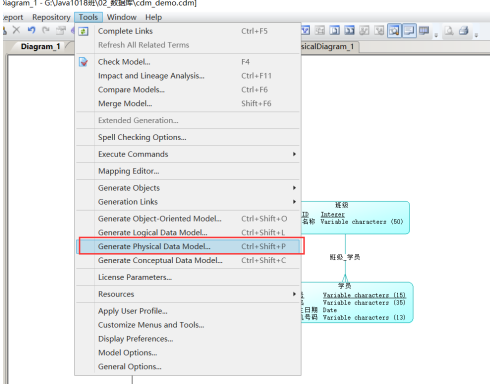Image resolution: width=490 pixels, height=384 pixels.
Task: Switch to the Diagram_1 tab
Action: [40, 47]
